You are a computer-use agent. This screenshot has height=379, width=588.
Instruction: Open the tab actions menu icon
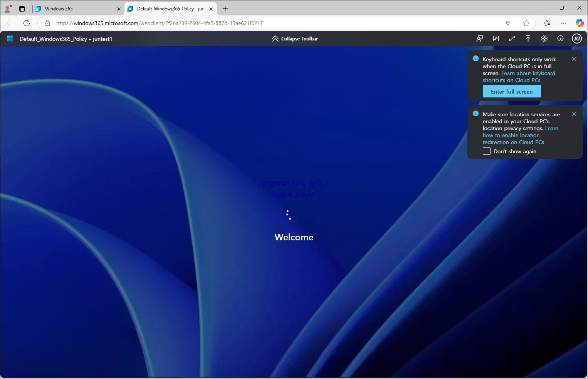22,9
